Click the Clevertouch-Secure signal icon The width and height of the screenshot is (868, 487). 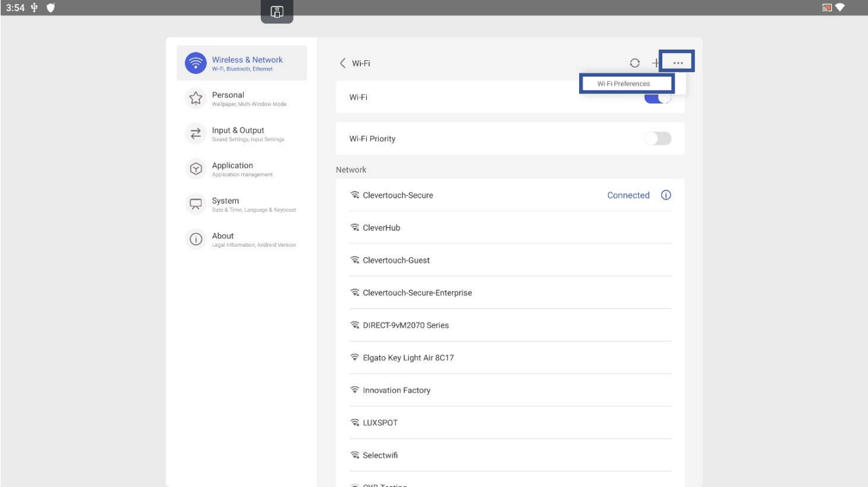(355, 195)
